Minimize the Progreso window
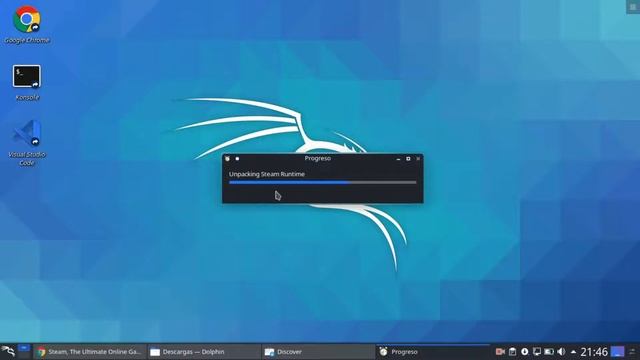Viewport: 640px width, 360px height. [x=398, y=159]
